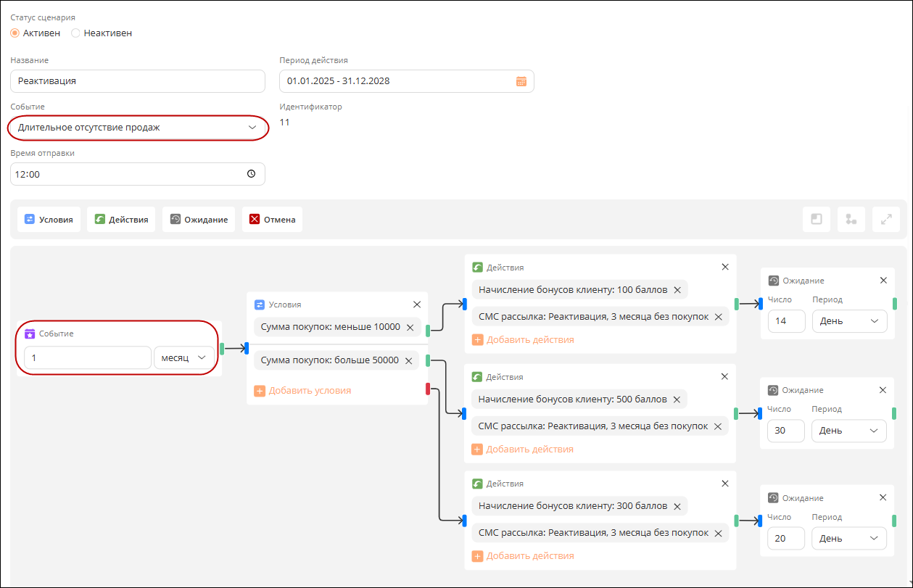Close the Условия node
This screenshot has width=913, height=588.
pos(417,305)
